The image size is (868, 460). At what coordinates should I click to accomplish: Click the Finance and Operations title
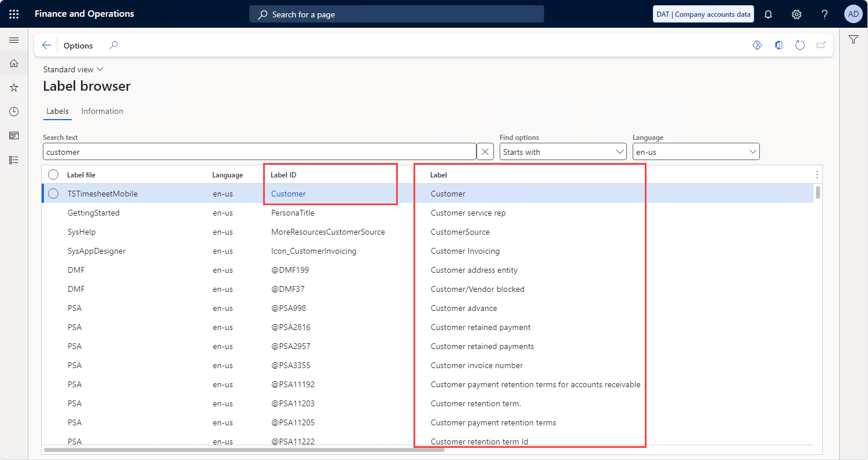click(84, 14)
